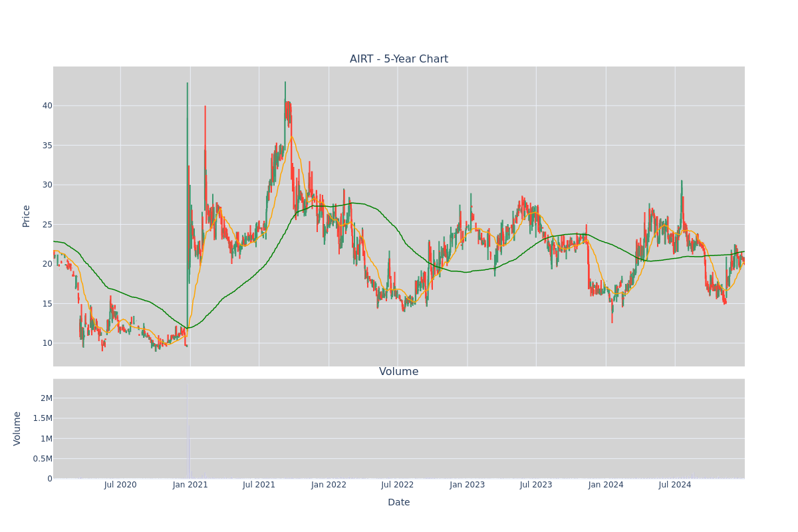This screenshot has height=532, width=798.
Task: Click the tall volume spike bar near Jan 2021
Action: pyautogui.click(x=188, y=431)
